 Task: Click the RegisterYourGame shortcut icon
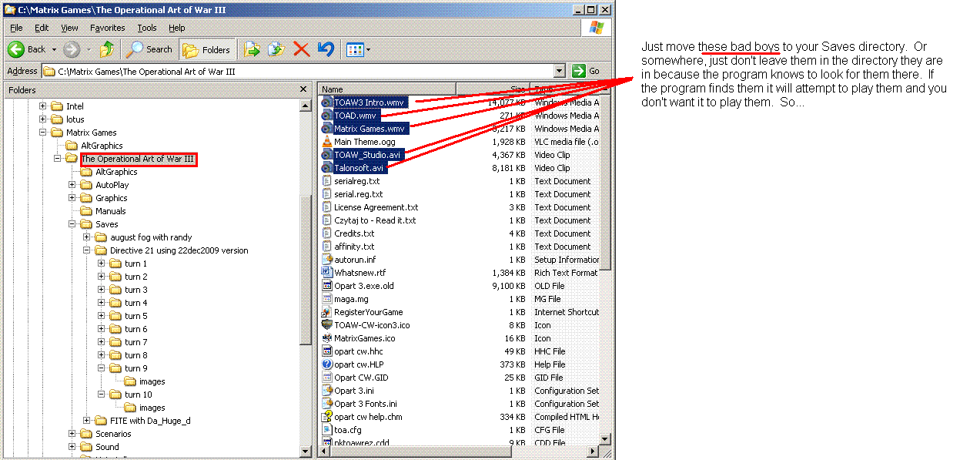(326, 312)
